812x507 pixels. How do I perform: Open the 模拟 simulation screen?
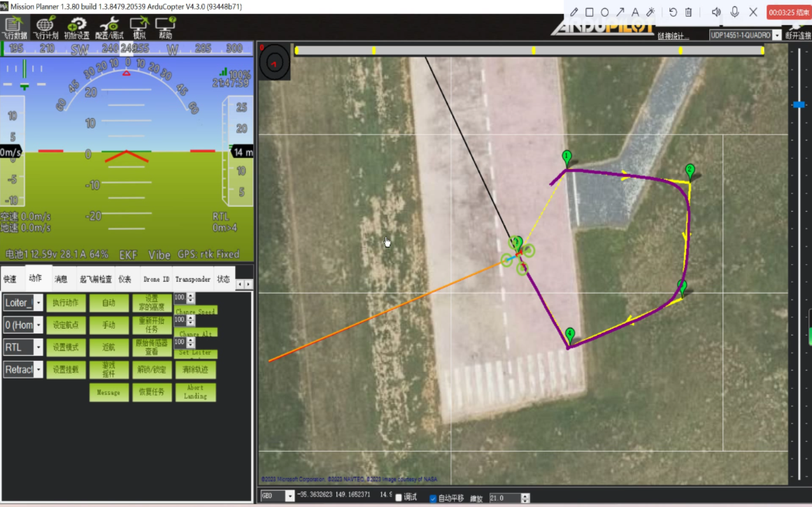coord(139,27)
